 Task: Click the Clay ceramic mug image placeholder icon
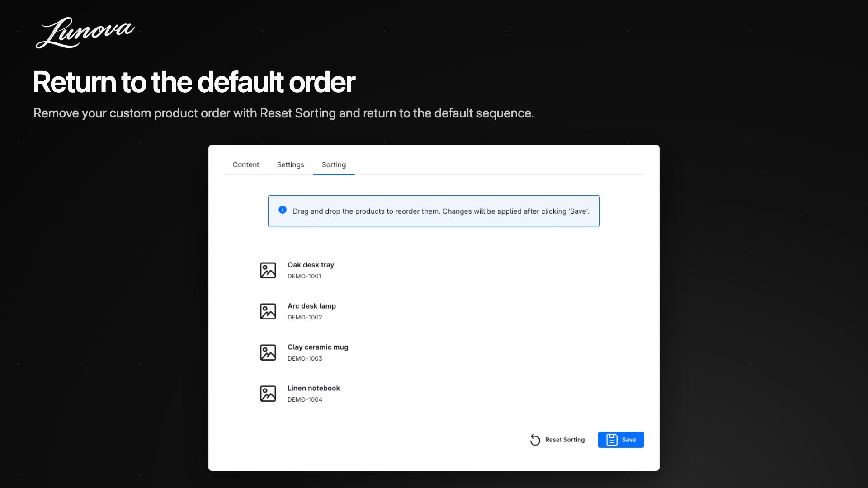click(268, 352)
